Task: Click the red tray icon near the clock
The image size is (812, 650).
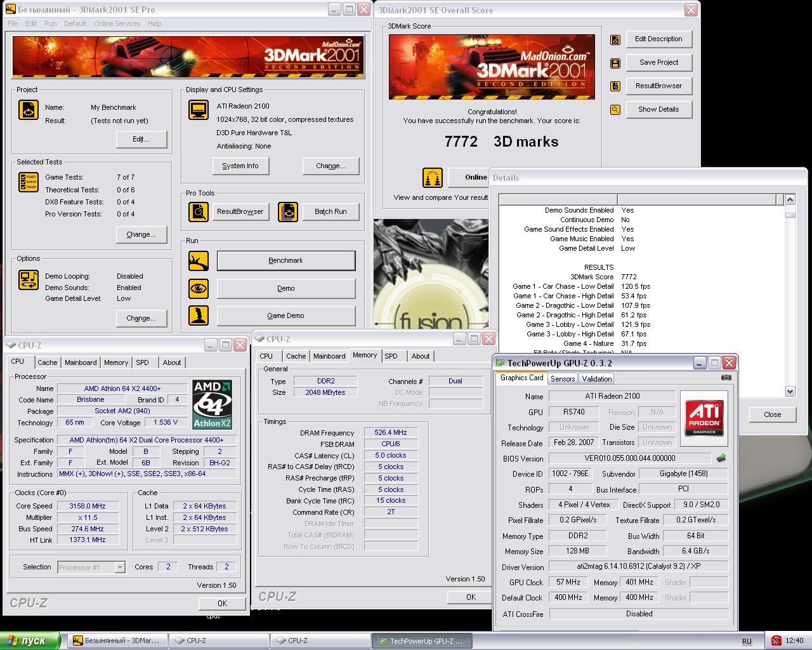Action: point(776,641)
